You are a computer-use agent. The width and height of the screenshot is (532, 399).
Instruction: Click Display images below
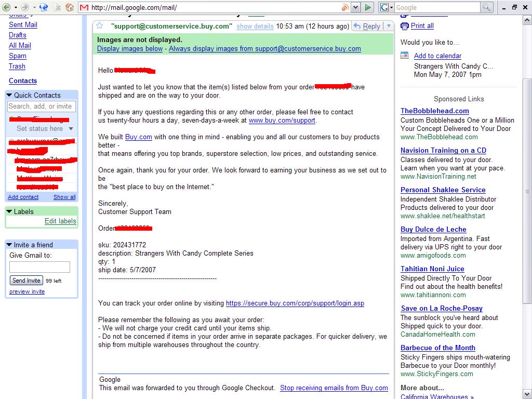click(129, 48)
